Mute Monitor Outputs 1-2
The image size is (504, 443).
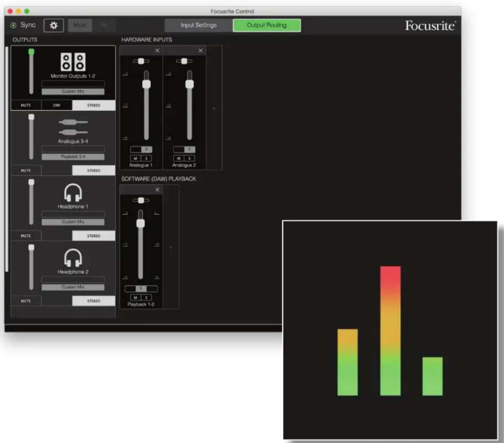click(26, 105)
